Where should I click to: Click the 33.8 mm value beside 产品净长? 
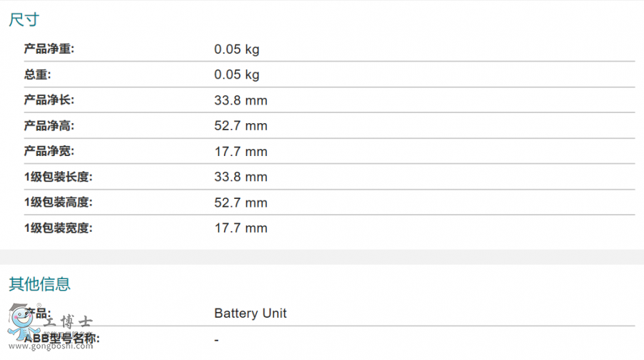point(240,100)
